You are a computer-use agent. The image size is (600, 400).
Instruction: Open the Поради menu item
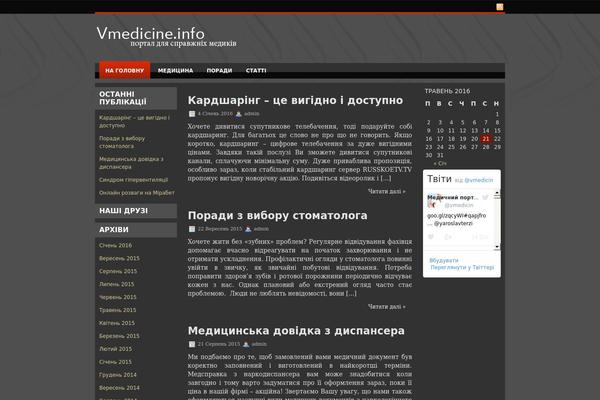pos(219,70)
